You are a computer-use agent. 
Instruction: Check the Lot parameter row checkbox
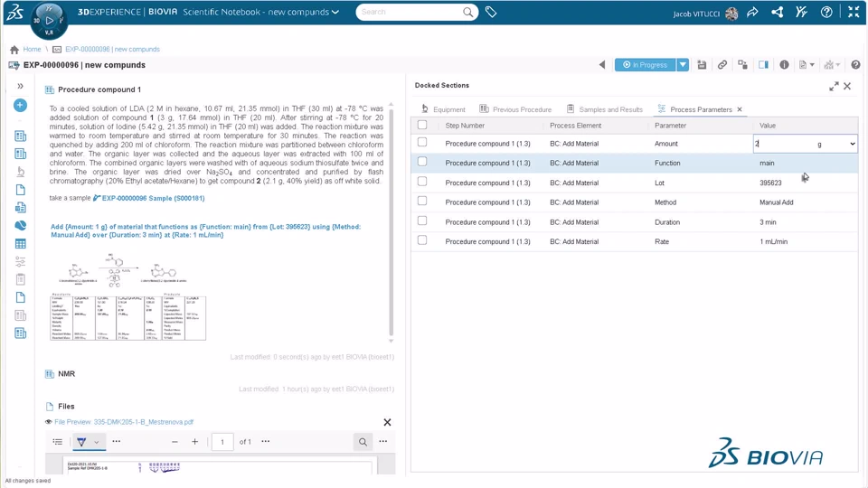click(x=422, y=182)
